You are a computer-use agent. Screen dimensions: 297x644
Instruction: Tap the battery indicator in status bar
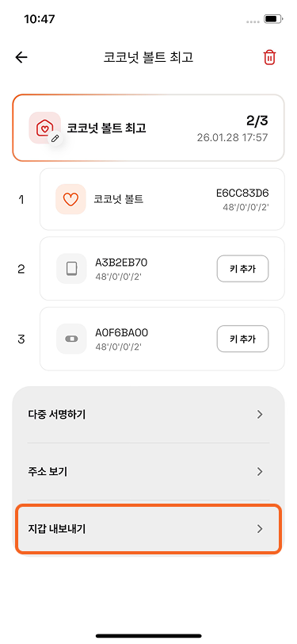(272, 19)
